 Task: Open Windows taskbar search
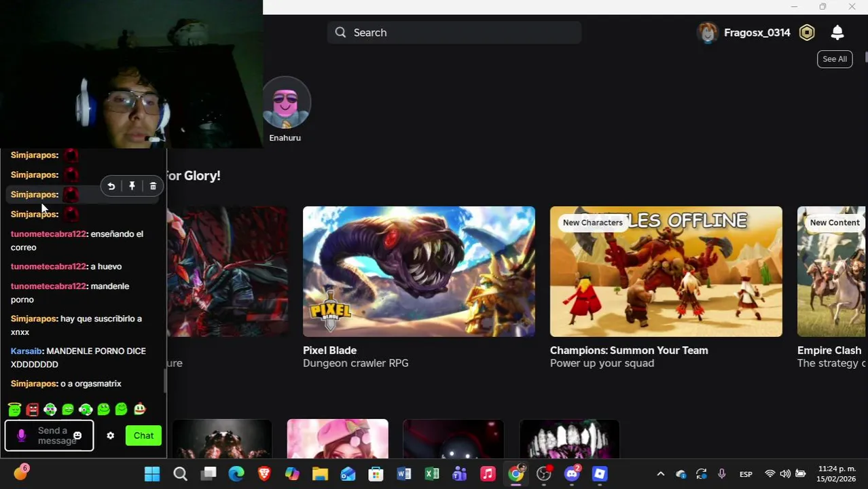click(180, 474)
